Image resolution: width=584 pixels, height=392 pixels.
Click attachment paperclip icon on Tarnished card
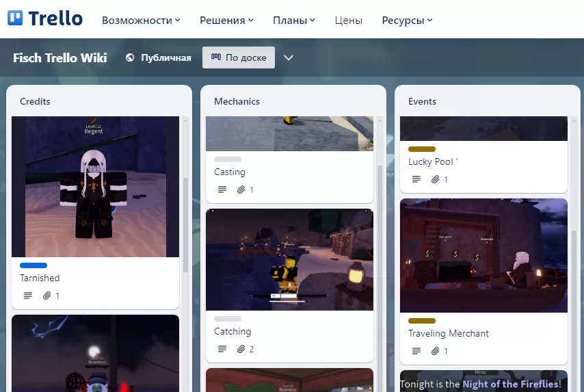pos(47,296)
